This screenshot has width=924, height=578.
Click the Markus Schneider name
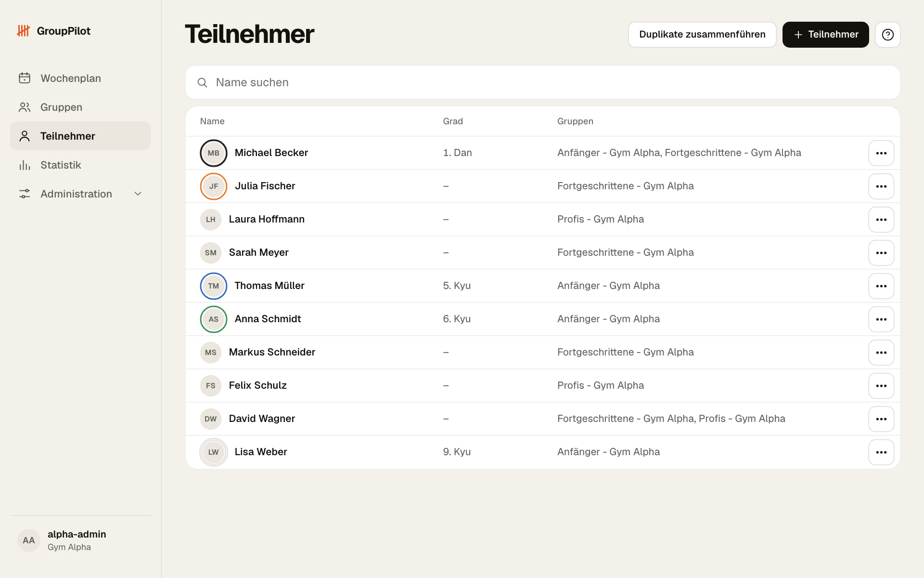tap(272, 352)
